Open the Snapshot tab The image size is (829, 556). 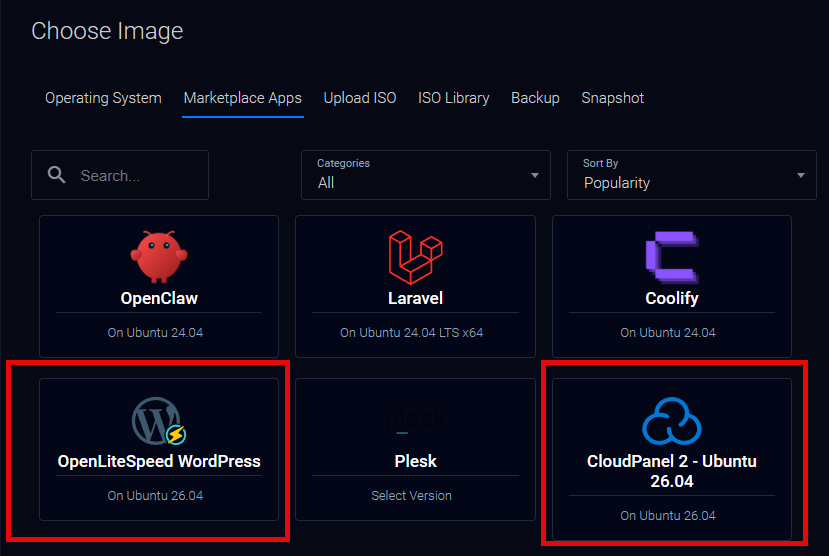click(x=613, y=98)
